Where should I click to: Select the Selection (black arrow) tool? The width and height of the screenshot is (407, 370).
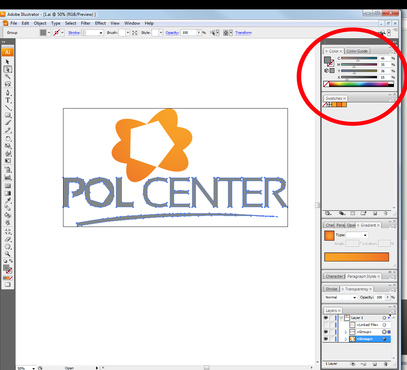point(7,62)
